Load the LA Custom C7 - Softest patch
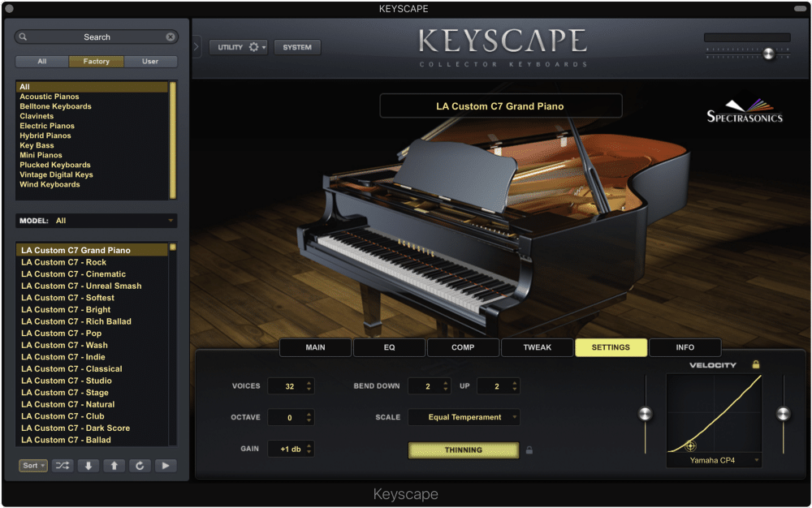The image size is (812, 508). pyautogui.click(x=68, y=298)
